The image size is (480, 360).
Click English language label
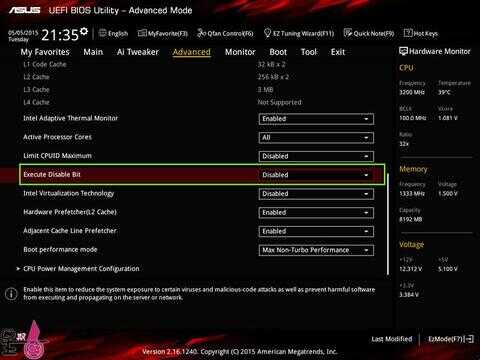point(118,33)
